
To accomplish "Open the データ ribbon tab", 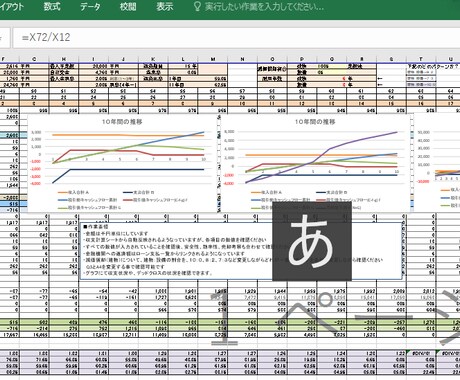I will (x=90, y=6).
